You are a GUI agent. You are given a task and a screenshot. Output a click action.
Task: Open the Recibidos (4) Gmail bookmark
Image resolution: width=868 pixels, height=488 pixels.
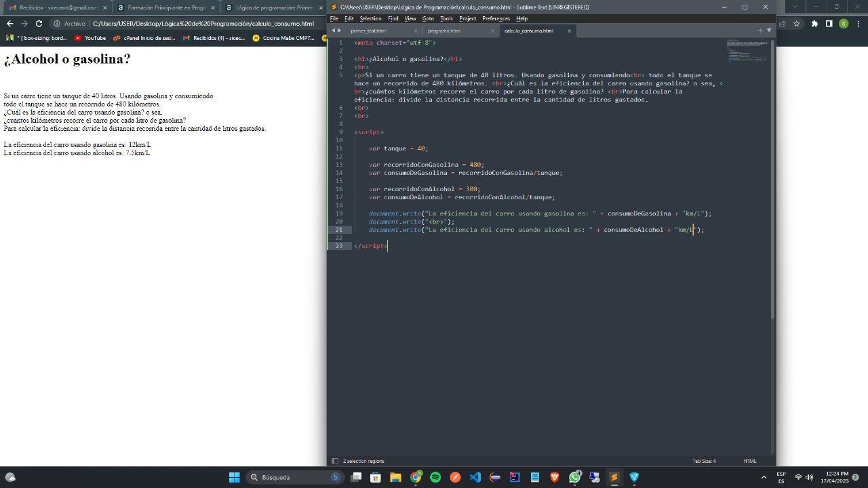click(x=214, y=38)
